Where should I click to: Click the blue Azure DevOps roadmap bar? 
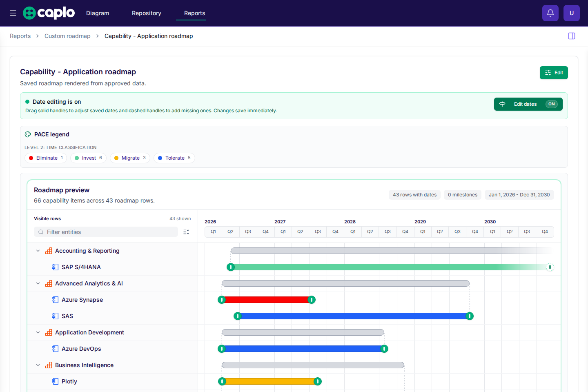303,349
